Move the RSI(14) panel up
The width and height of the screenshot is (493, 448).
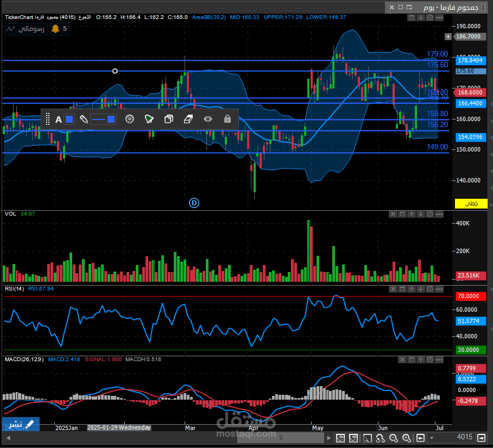[x=411, y=289]
